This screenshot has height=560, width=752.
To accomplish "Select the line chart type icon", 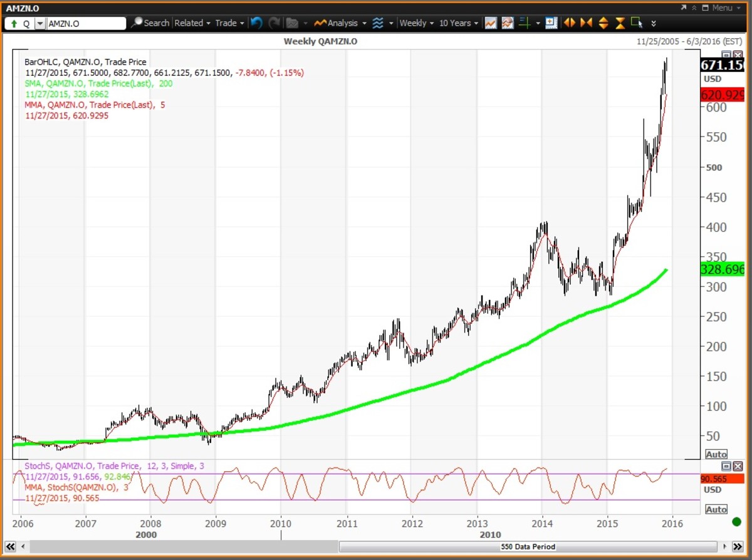I will (491, 23).
